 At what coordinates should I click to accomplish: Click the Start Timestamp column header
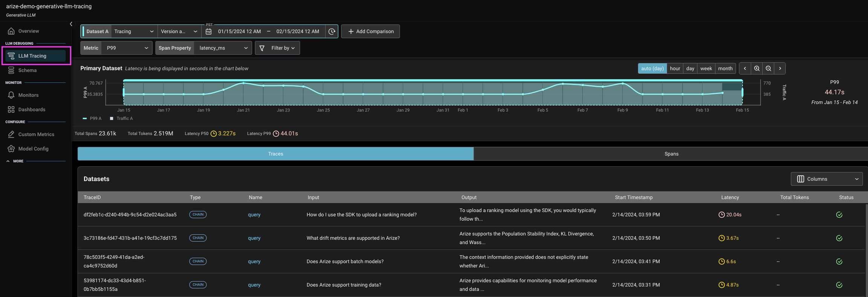634,197
